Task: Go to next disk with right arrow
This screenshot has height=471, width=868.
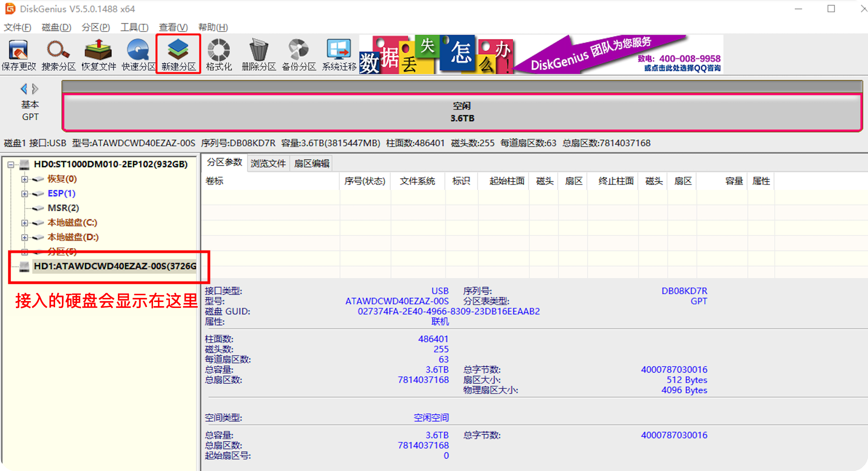Action: point(35,88)
